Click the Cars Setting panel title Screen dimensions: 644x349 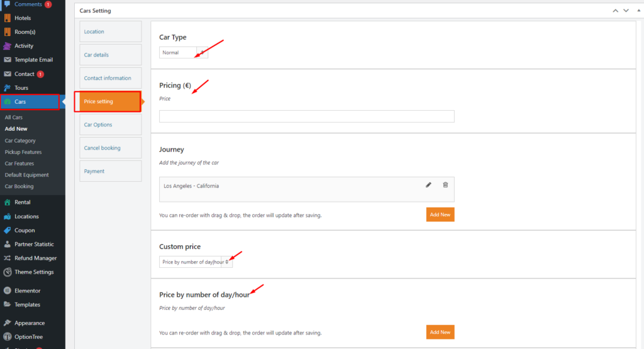96,11
